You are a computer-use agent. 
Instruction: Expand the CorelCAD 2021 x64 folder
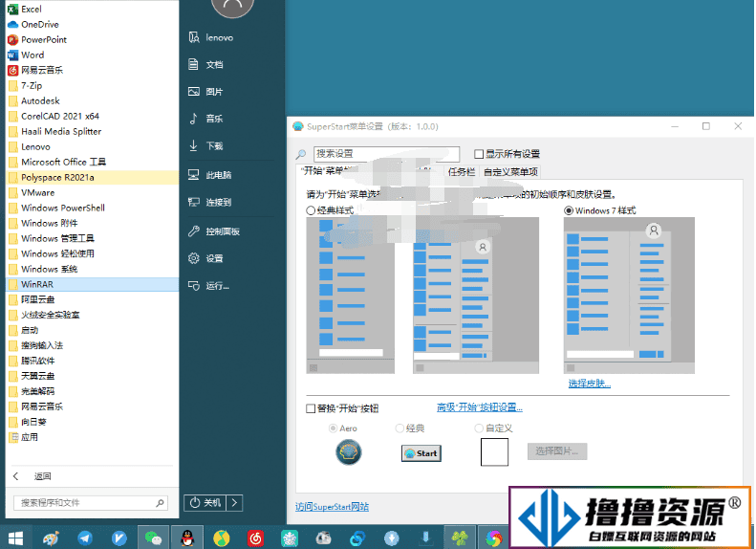[x=92, y=117]
